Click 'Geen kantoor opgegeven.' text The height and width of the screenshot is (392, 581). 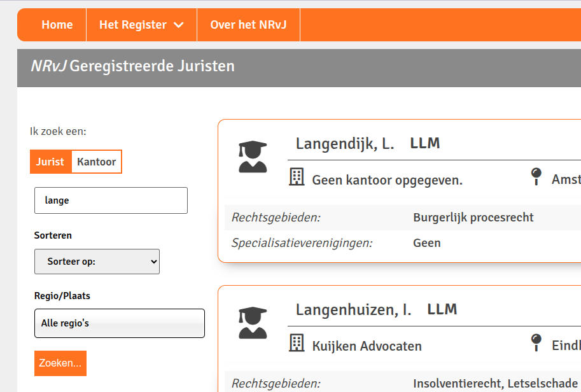pyautogui.click(x=387, y=181)
